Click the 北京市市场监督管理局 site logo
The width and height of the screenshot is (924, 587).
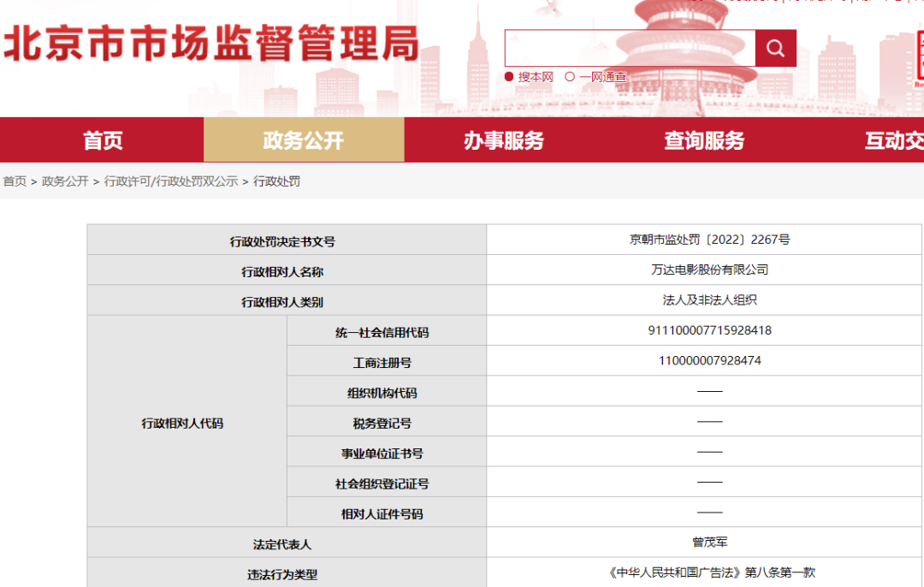211,44
